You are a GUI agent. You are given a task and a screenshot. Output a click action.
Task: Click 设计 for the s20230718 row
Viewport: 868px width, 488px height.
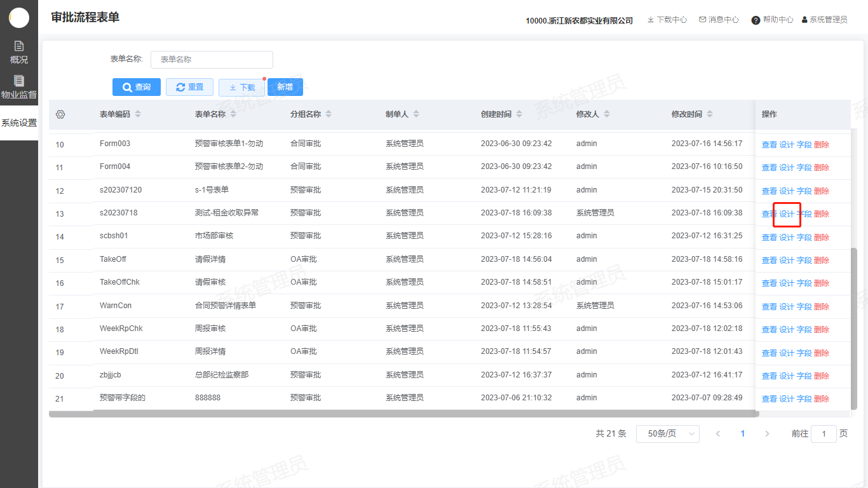pyautogui.click(x=787, y=214)
